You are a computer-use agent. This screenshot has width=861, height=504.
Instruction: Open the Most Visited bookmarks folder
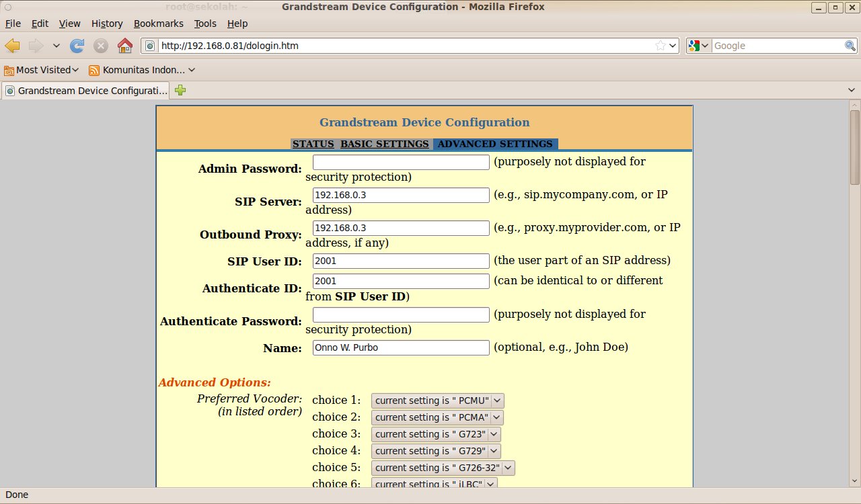click(x=42, y=70)
